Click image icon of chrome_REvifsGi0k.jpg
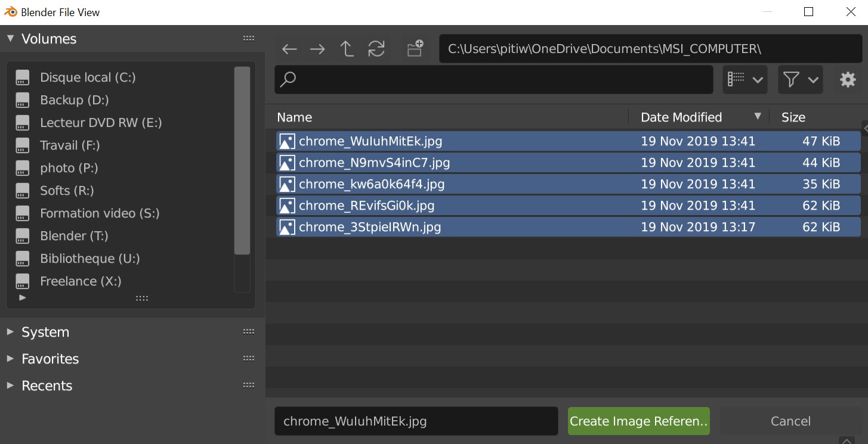 pyautogui.click(x=287, y=206)
